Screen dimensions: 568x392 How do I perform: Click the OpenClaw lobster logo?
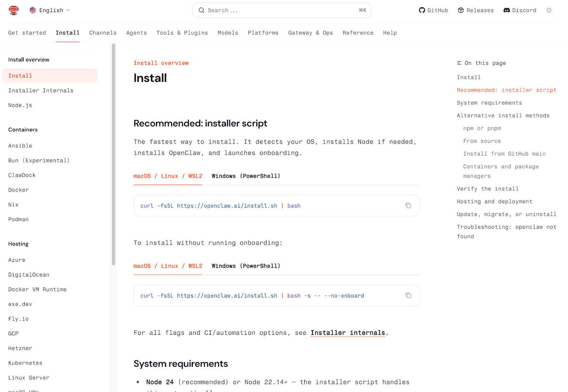(14, 10)
